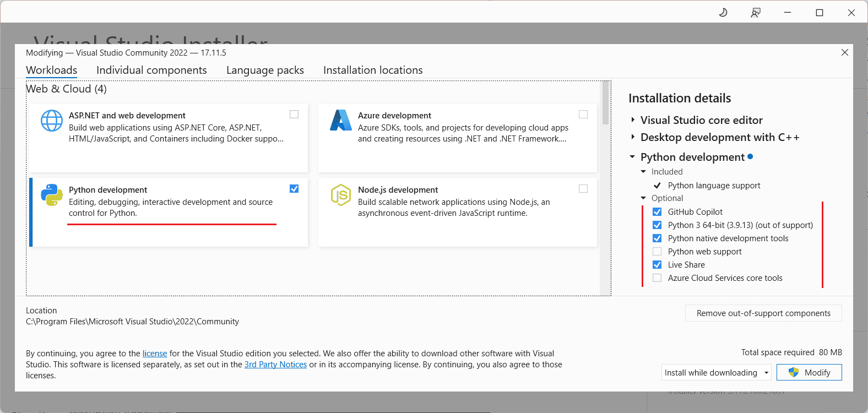Enable the Python web support option
The height and width of the screenshot is (413, 868).
(x=657, y=252)
